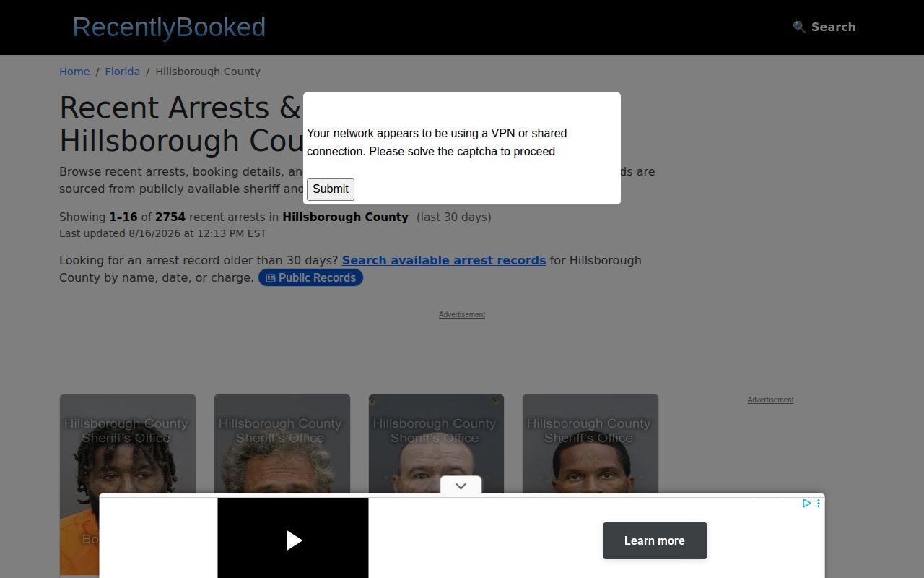Collapse the bottom ad with the chevron
Viewport: 924px width, 578px height.
(461, 486)
